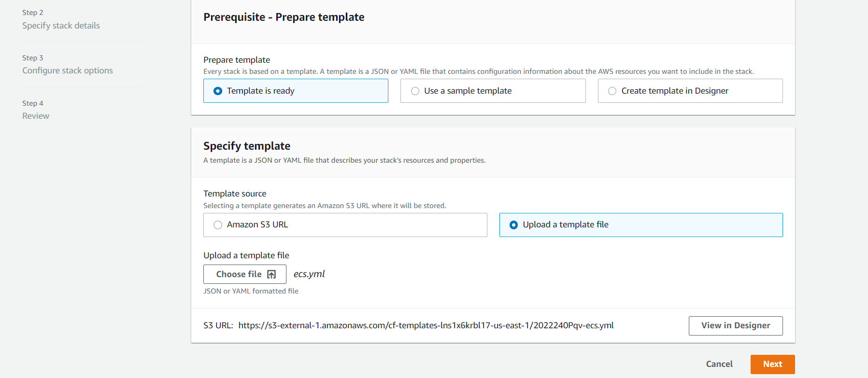Screen dimensions: 868x378
Task: Click the Prerequisite - Prepare template heading
Action: (284, 17)
